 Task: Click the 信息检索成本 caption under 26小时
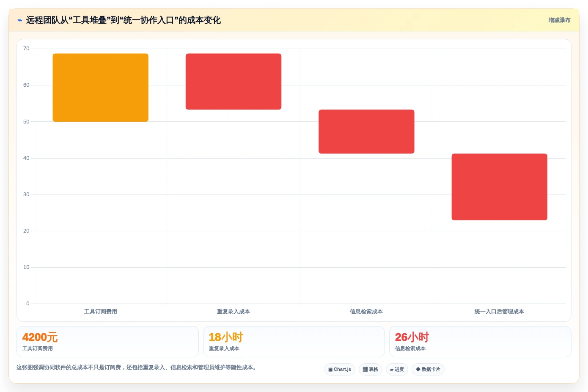click(x=410, y=348)
